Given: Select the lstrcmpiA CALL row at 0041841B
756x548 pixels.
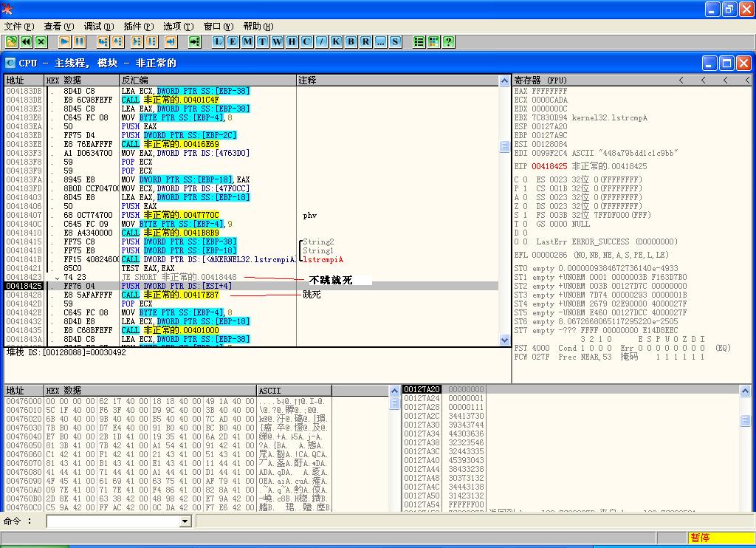Looking at the screenshot, I should pyautogui.click(x=251, y=259).
